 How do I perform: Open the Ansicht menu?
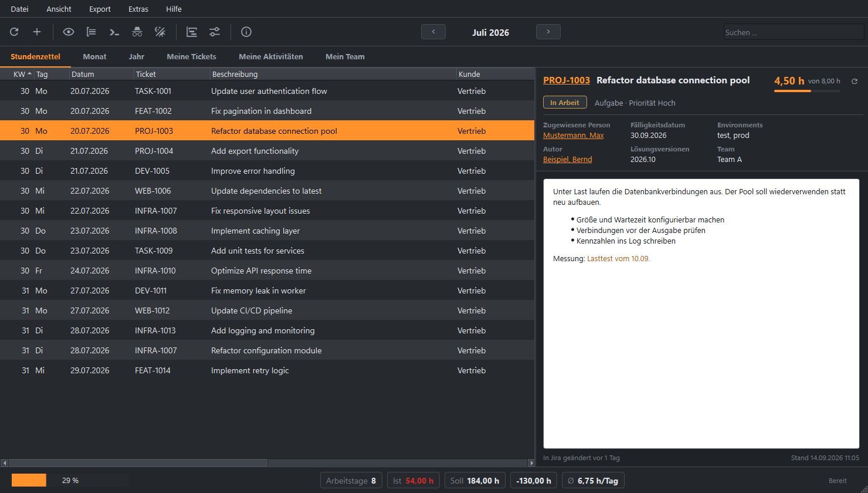(x=59, y=9)
